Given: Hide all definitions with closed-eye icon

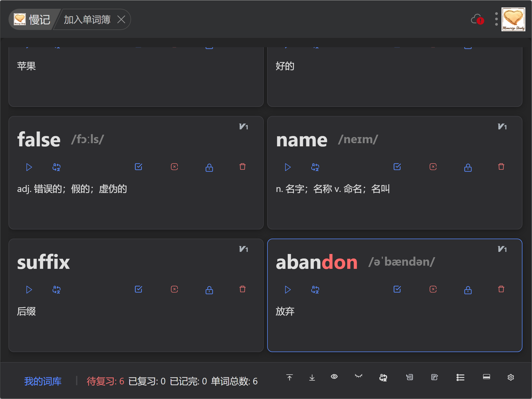Looking at the screenshot, I should [x=358, y=376].
